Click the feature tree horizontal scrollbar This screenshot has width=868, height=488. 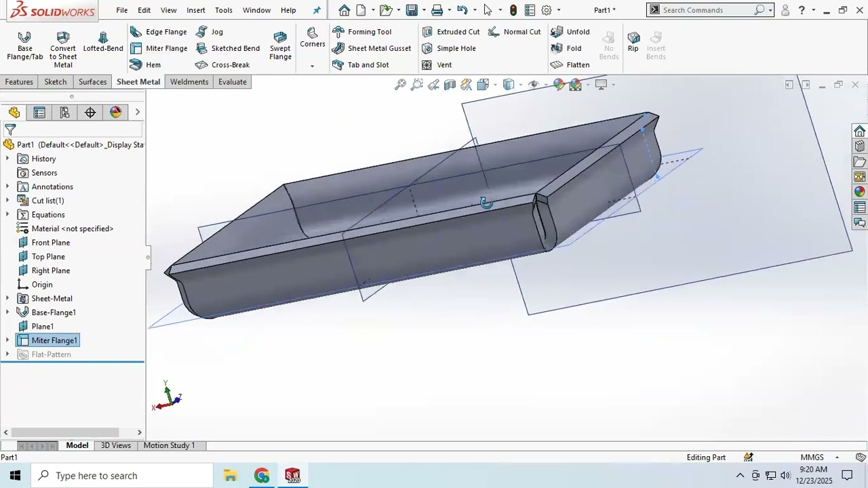click(x=66, y=432)
